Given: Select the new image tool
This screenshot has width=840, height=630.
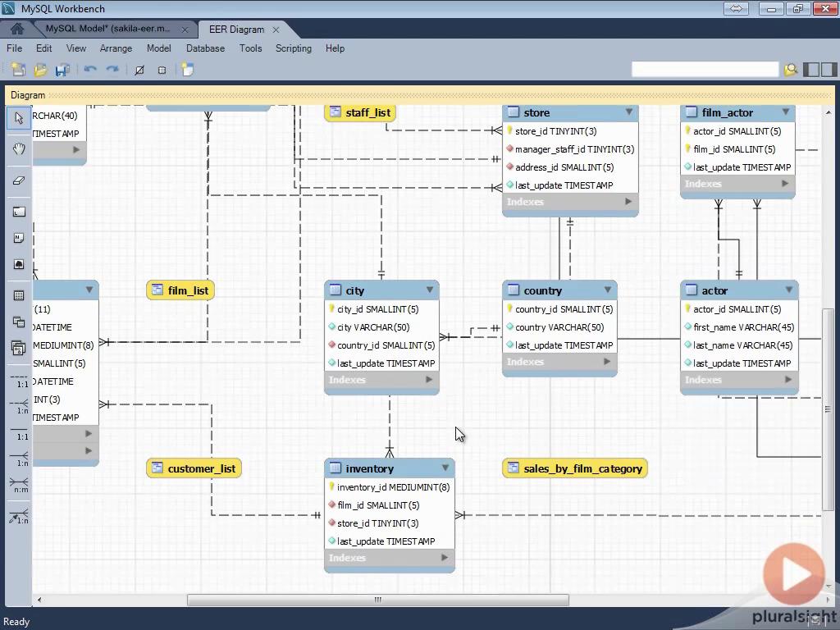Looking at the screenshot, I should coord(19,264).
